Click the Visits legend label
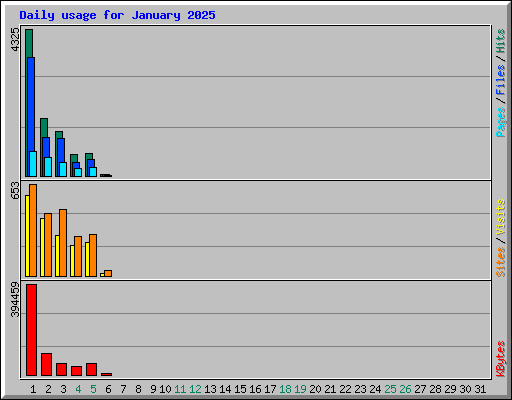Screen dimensions: 512x400 tap(500, 217)
